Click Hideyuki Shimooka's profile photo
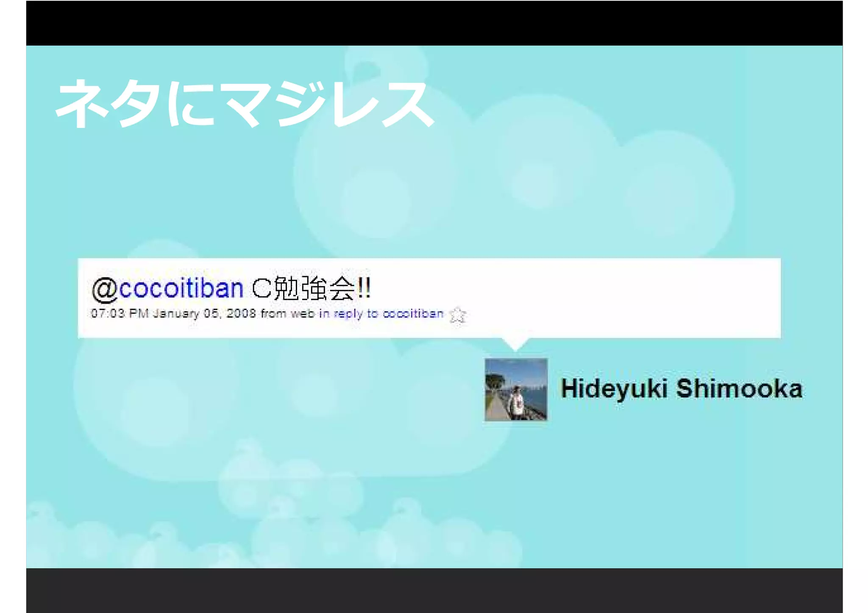 516,389
